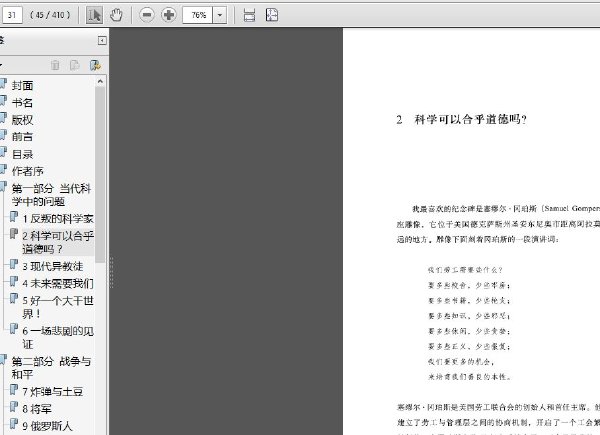This screenshot has width=600, height=435.
Task: Open the 目录 bookmark
Action: [22, 154]
